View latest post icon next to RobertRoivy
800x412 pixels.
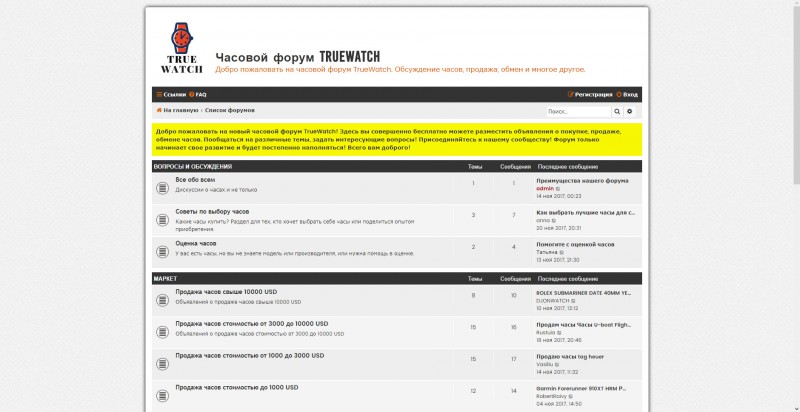point(571,396)
